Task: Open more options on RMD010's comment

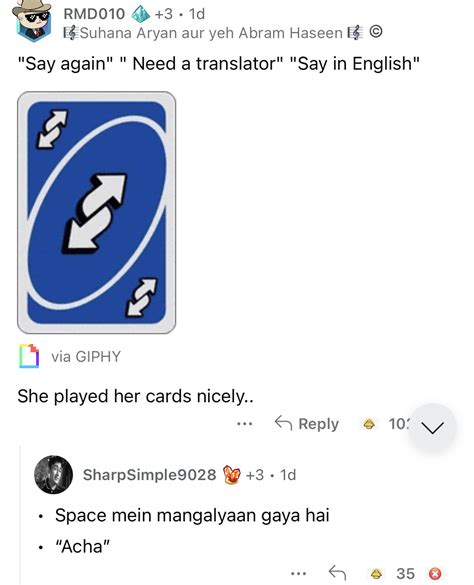Action: coord(244,424)
